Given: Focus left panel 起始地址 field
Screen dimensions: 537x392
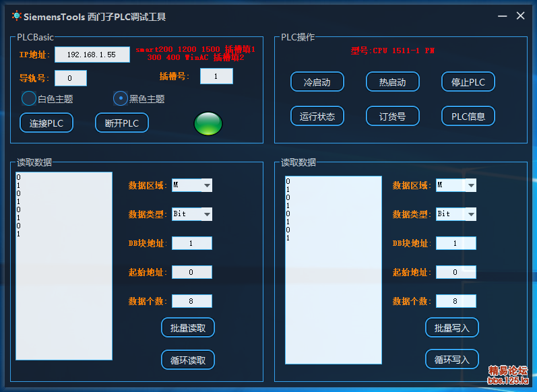Looking at the screenshot, I should 192,272.
